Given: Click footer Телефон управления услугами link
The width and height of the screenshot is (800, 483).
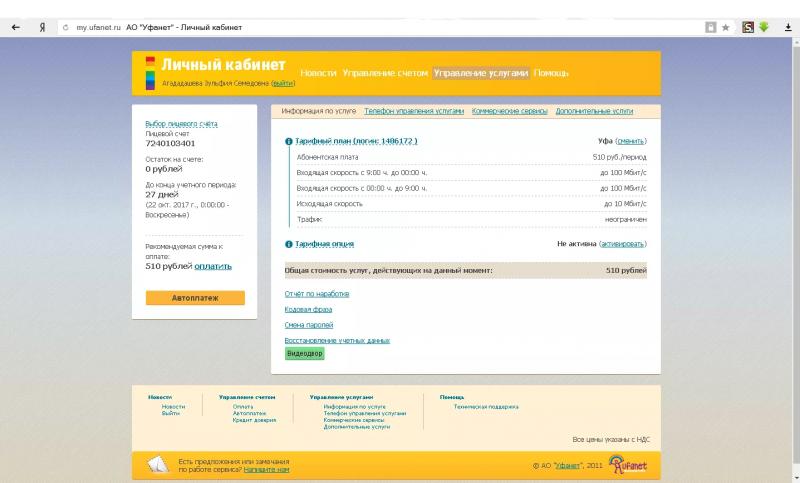Looking at the screenshot, I should tap(365, 414).
